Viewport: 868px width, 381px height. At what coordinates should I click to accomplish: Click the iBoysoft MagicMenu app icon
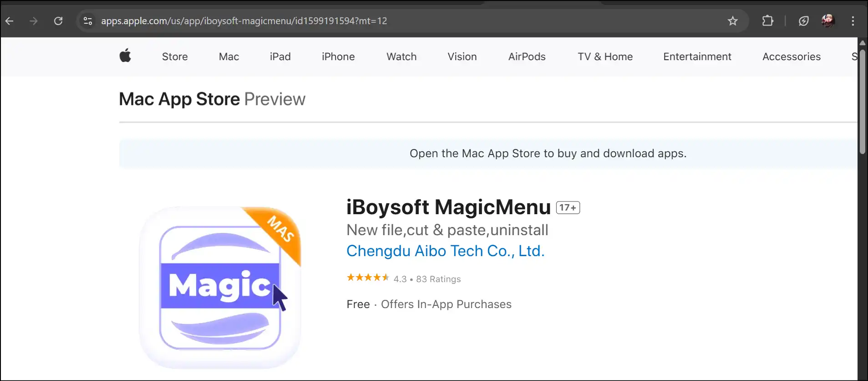coord(220,288)
